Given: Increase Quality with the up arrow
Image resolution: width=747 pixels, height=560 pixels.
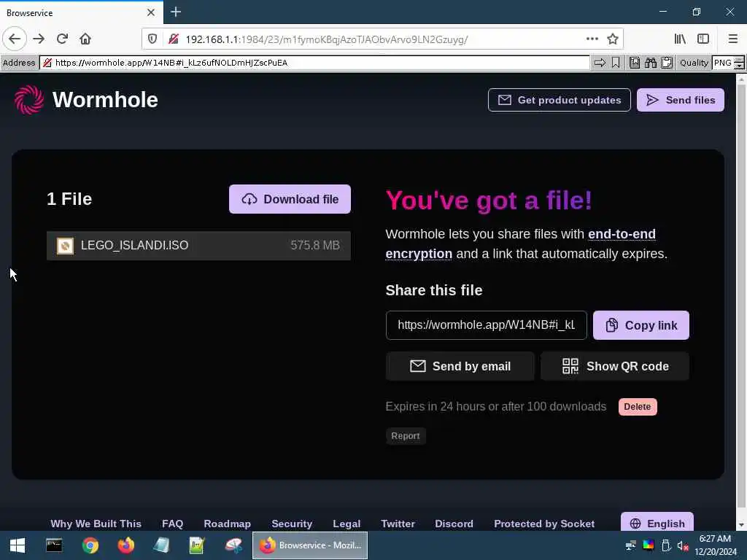Looking at the screenshot, I should 739,59.
